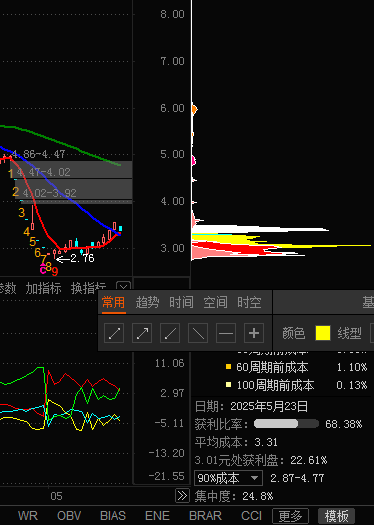
Task: Click the yellow 颜色 color swatch
Action: coord(323,333)
